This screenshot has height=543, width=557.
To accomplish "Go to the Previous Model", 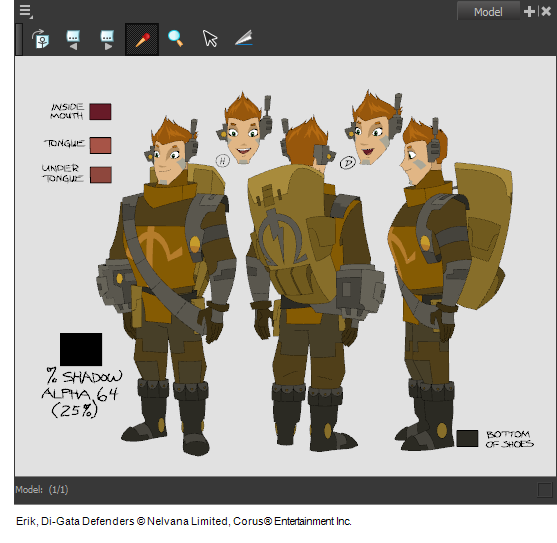I will coord(73,40).
